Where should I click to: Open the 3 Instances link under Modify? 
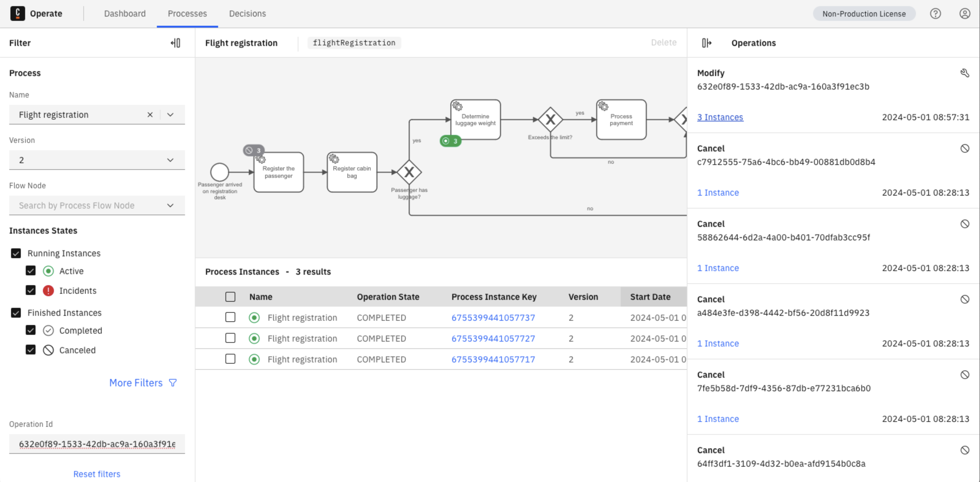pyautogui.click(x=720, y=117)
